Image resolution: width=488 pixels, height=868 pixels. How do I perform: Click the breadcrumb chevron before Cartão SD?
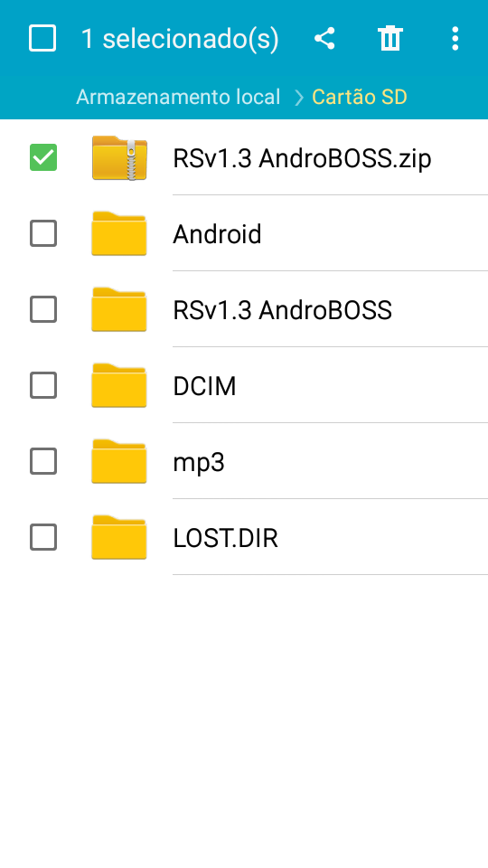[x=299, y=98]
